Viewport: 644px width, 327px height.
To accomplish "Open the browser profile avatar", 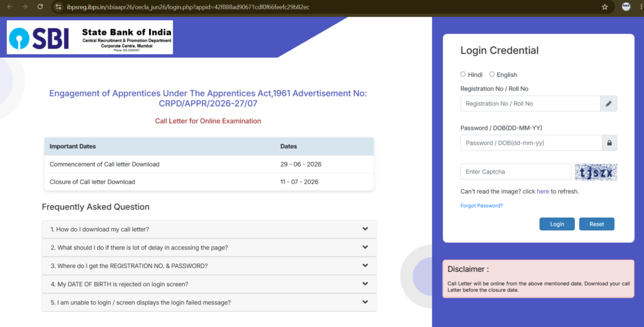I will pyautogui.click(x=626, y=6).
